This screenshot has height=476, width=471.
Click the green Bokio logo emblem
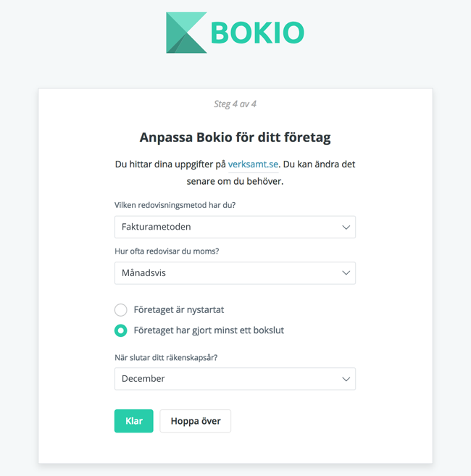(186, 33)
